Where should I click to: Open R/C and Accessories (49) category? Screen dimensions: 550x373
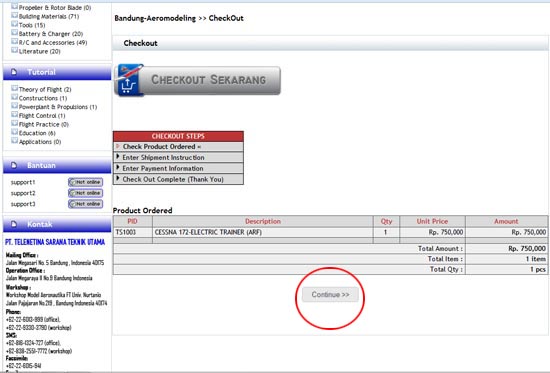coord(53,42)
